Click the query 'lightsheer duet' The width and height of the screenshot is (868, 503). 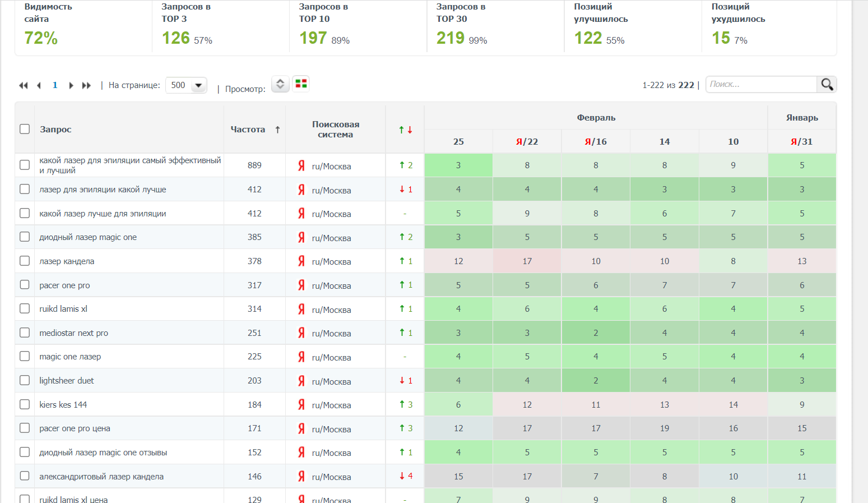[x=67, y=381]
